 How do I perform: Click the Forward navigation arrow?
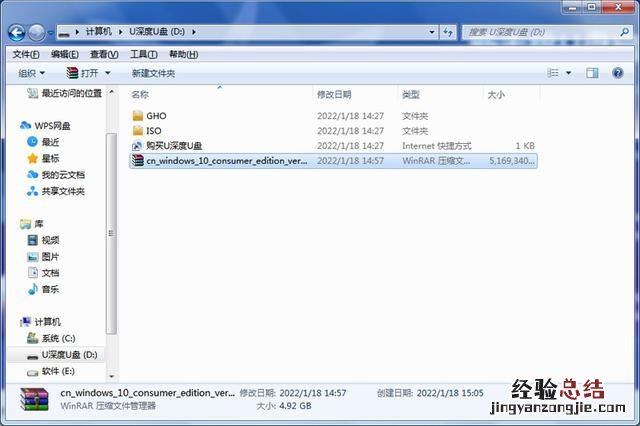pos(36,32)
